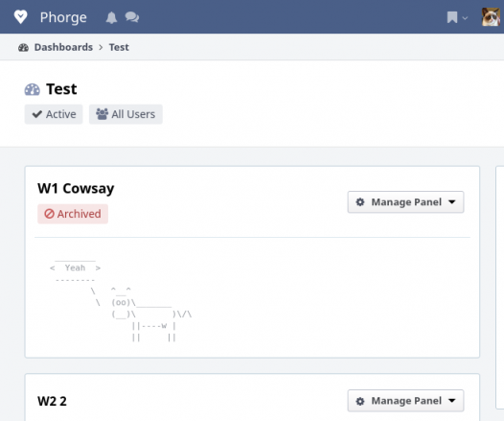Go to Dashboards breadcrumb link
The width and height of the screenshot is (504, 421).
(63, 47)
